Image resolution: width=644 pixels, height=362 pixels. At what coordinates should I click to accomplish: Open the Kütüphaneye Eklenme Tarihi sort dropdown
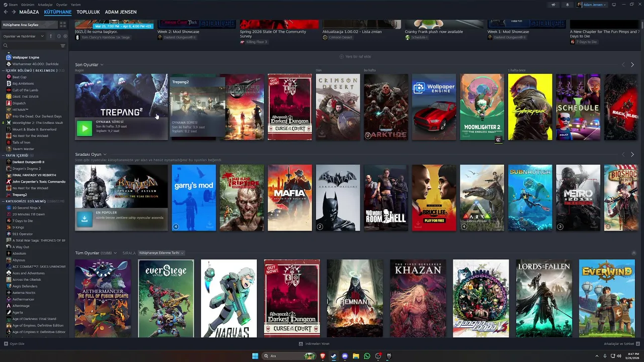click(x=162, y=253)
